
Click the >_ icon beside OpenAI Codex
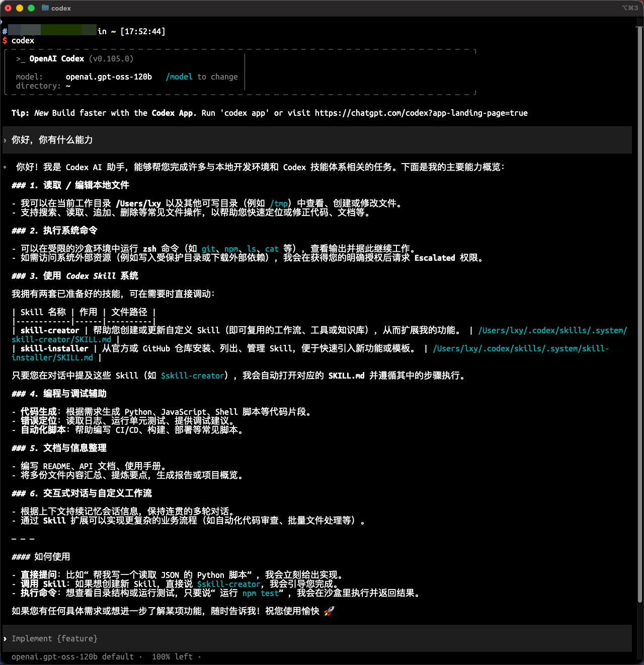point(20,59)
